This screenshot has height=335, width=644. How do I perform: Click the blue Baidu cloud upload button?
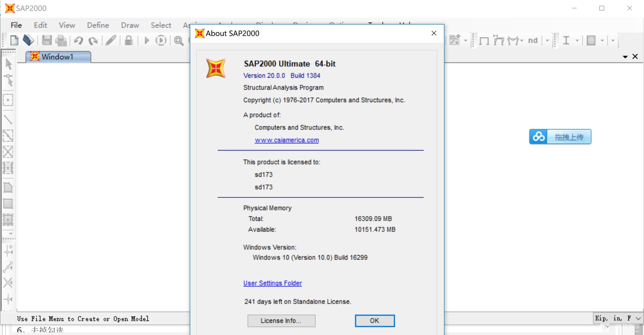(x=560, y=137)
